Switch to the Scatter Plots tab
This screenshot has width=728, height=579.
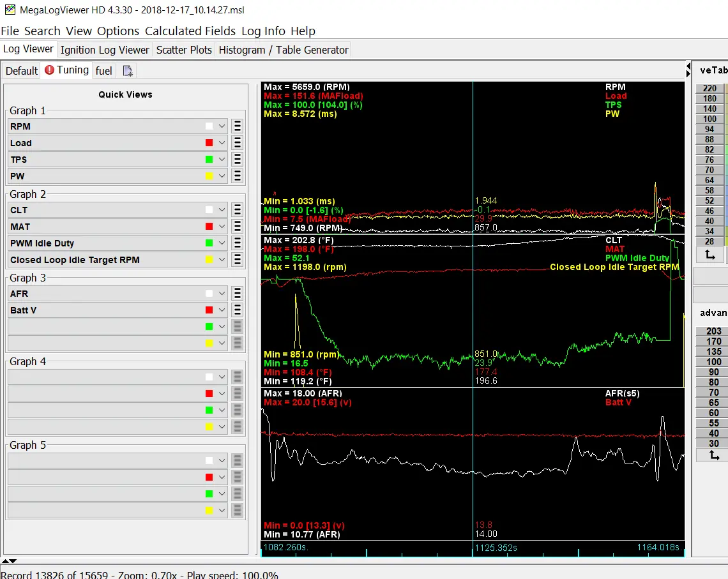(184, 50)
